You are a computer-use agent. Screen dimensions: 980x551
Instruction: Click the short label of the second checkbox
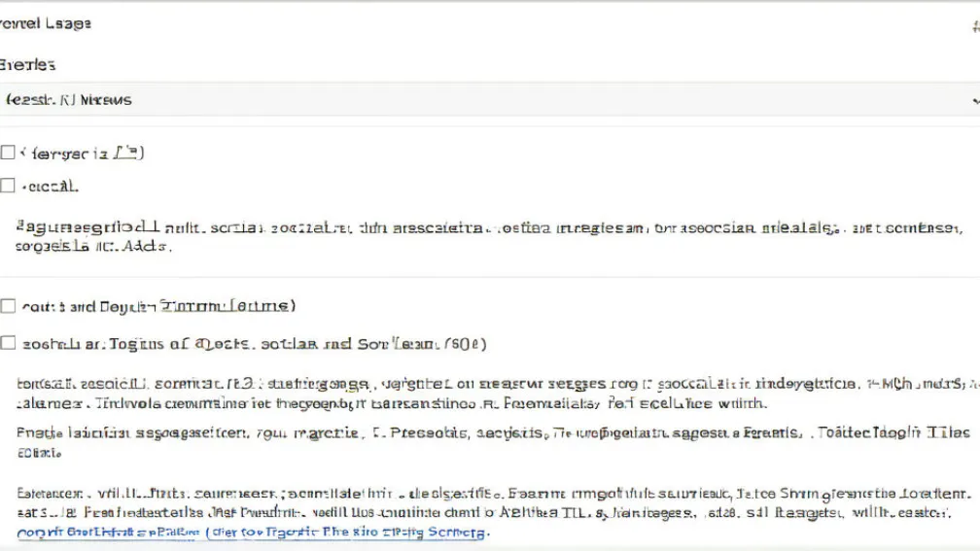(51, 185)
